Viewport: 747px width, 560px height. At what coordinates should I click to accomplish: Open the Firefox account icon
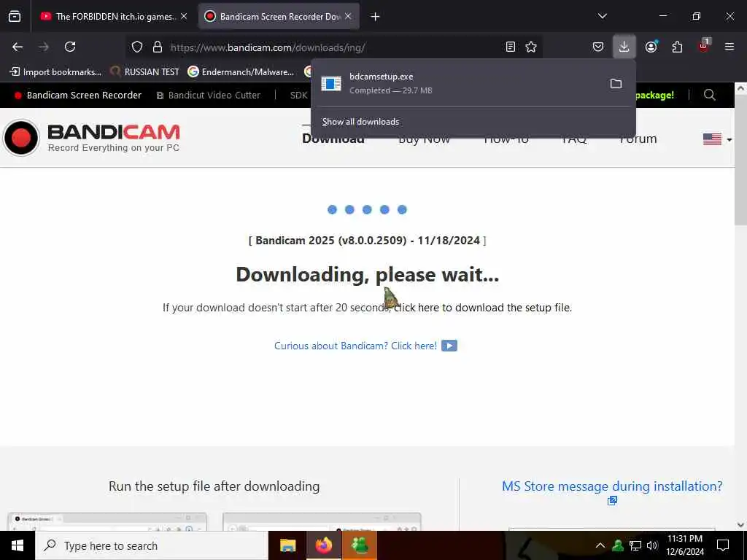tap(651, 47)
